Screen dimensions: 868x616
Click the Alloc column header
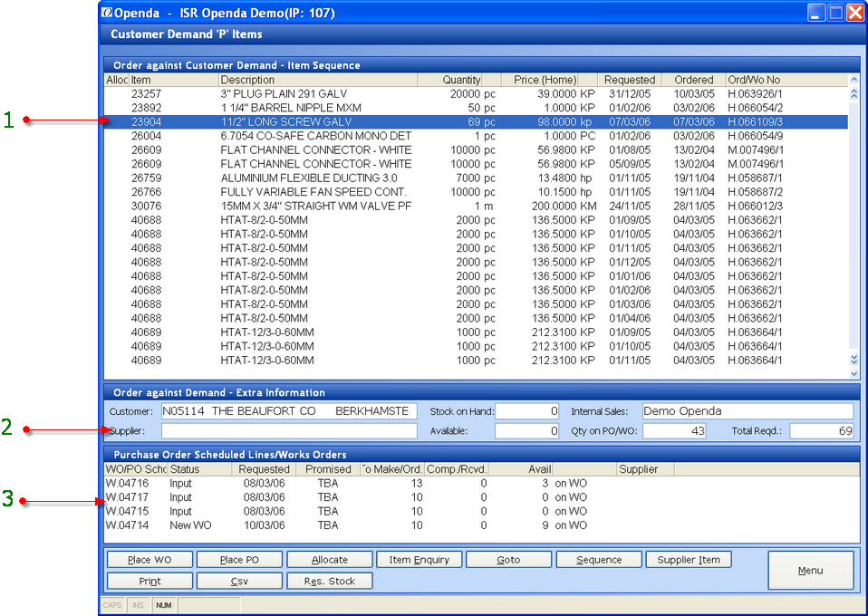[117, 80]
